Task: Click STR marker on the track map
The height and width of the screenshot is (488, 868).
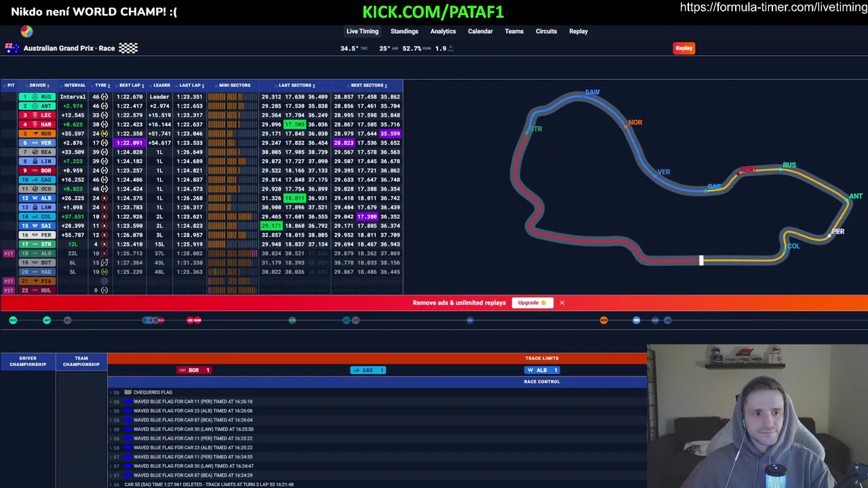Action: click(x=536, y=129)
